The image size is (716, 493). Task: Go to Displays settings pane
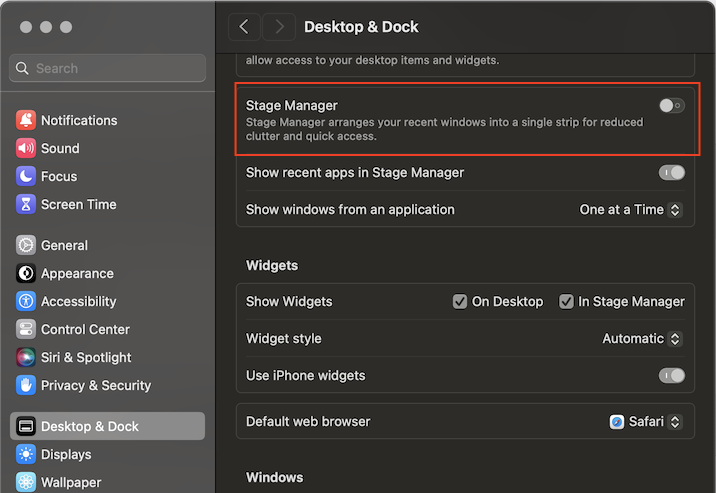66,454
